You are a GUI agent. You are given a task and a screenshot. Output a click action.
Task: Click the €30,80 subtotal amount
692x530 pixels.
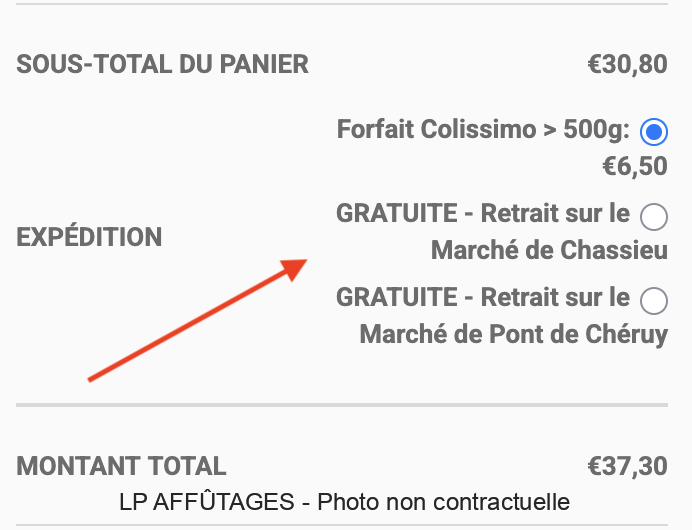click(x=627, y=66)
